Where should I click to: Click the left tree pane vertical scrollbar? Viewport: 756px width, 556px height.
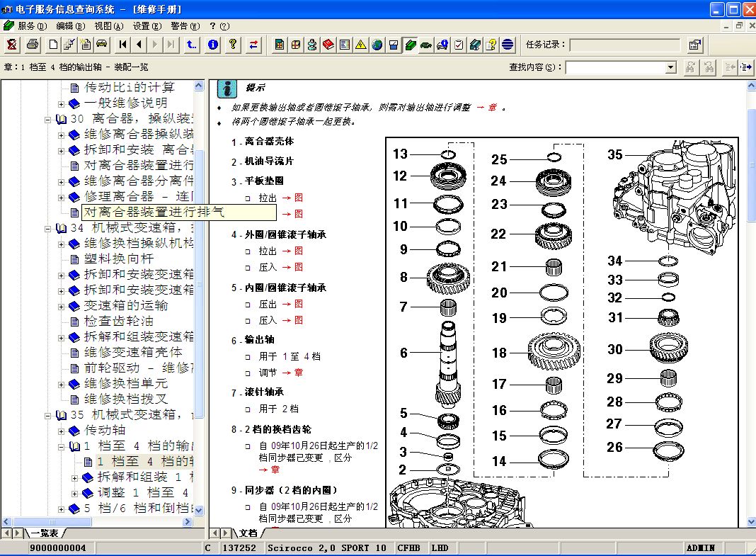pos(199,283)
